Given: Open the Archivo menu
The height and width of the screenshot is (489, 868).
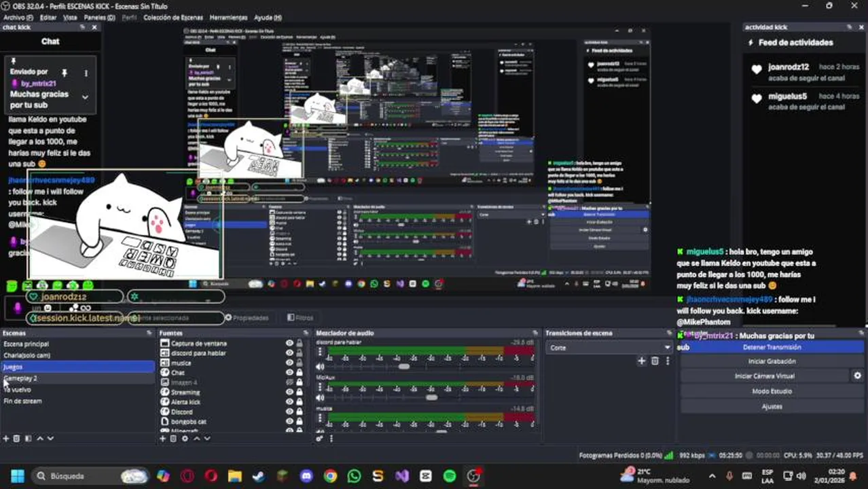Looking at the screenshot, I should 18,17.
